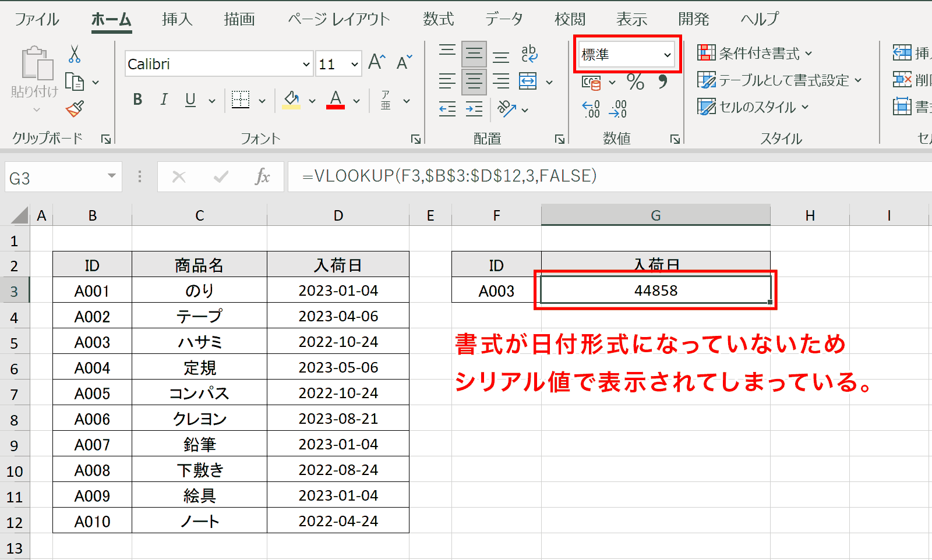This screenshot has width=932, height=560.
Task: Apply Percent style icon
Action: point(636,81)
